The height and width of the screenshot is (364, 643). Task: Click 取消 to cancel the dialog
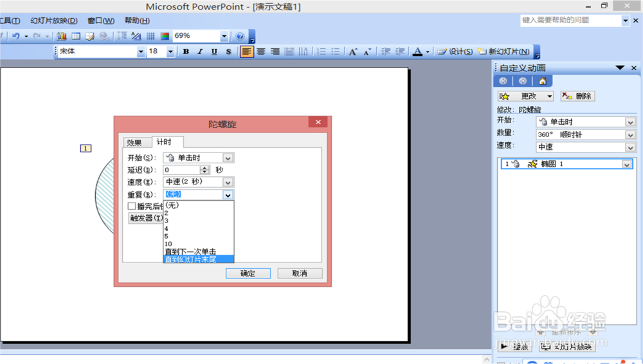[x=300, y=273]
